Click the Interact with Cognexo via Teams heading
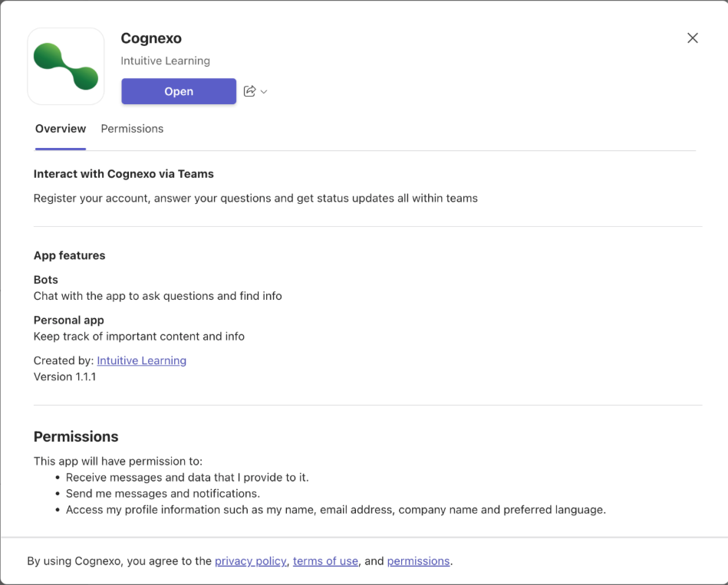This screenshot has width=728, height=585. pyautogui.click(x=124, y=174)
